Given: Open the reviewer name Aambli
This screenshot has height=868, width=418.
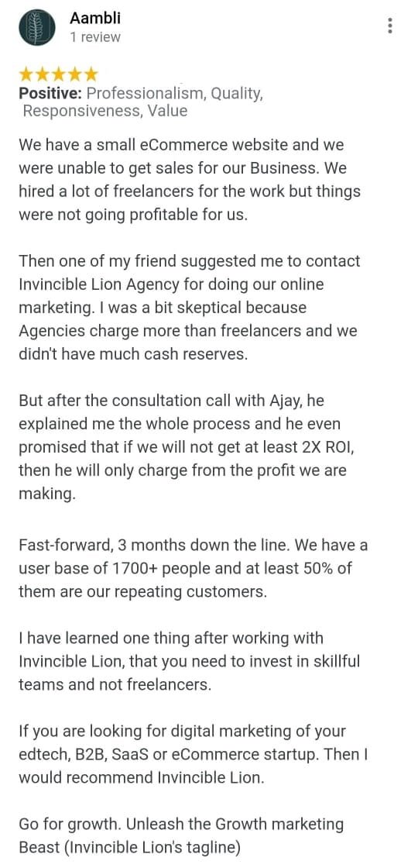Looking at the screenshot, I should (x=95, y=19).
